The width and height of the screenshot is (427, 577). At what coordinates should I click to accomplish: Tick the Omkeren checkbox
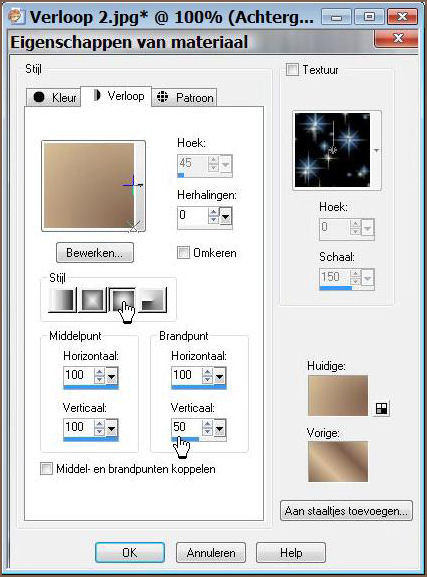183,252
